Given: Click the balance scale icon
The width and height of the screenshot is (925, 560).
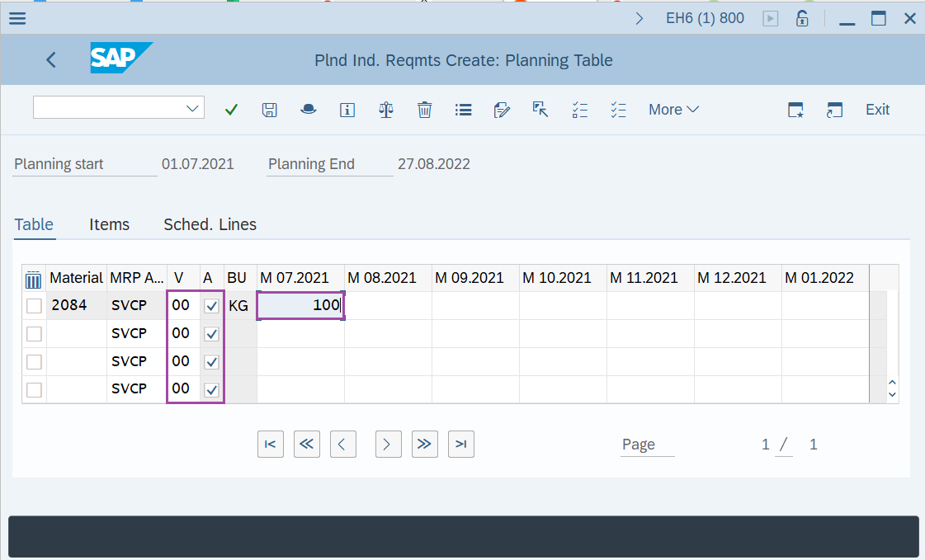Looking at the screenshot, I should (x=385, y=110).
